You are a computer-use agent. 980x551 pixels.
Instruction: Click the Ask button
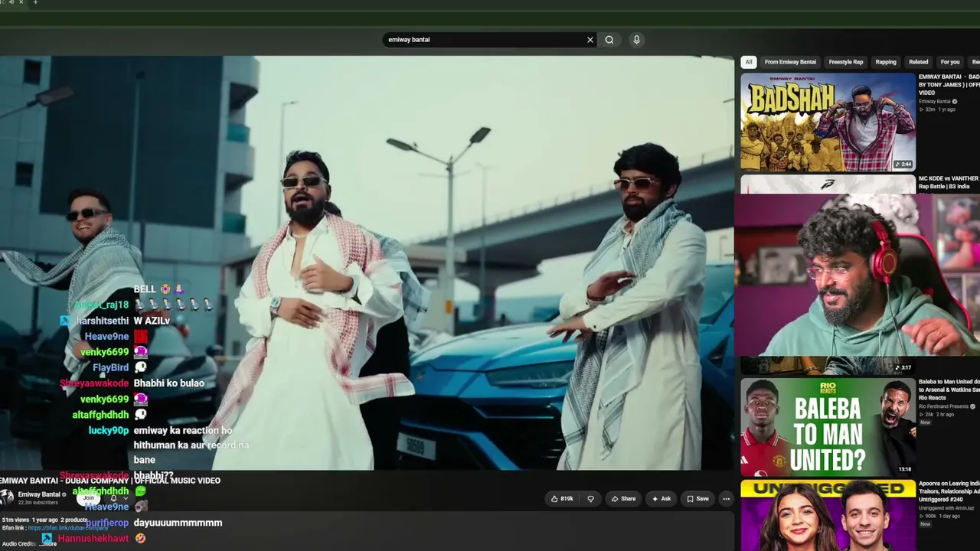pyautogui.click(x=661, y=499)
